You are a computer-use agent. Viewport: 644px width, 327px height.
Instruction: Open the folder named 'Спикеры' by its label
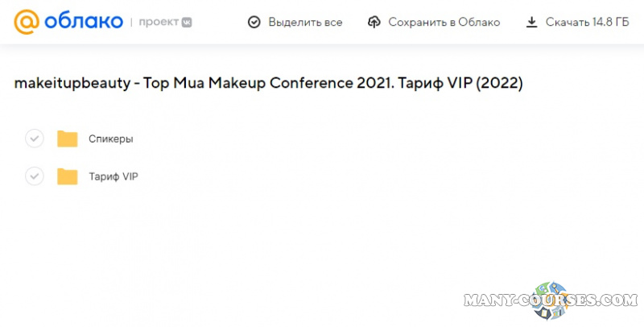tap(111, 139)
